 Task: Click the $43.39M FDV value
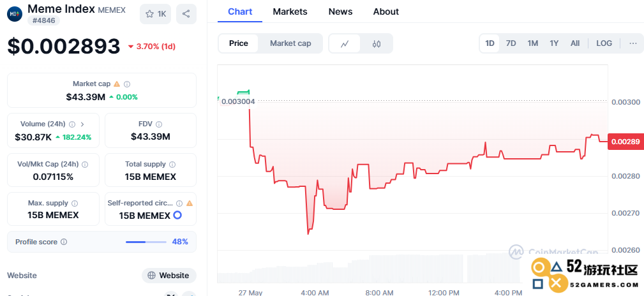151,137
